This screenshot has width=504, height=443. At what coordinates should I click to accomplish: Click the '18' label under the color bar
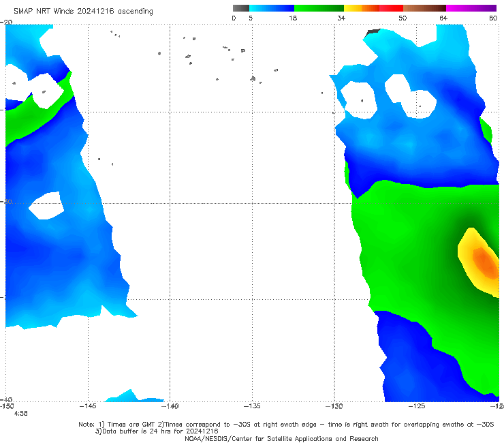(x=293, y=18)
